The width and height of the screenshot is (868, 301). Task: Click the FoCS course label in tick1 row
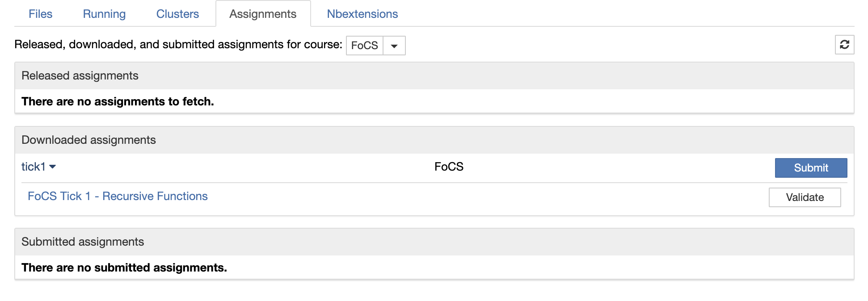tap(449, 167)
